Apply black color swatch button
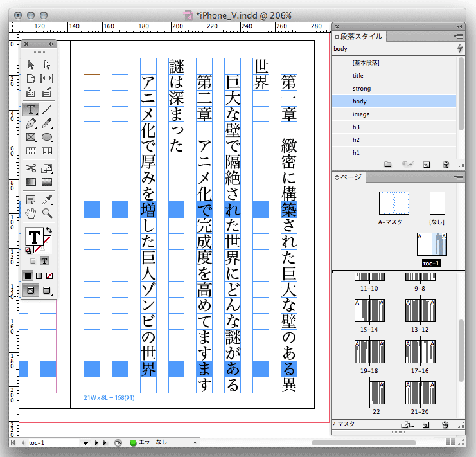 click(x=28, y=276)
